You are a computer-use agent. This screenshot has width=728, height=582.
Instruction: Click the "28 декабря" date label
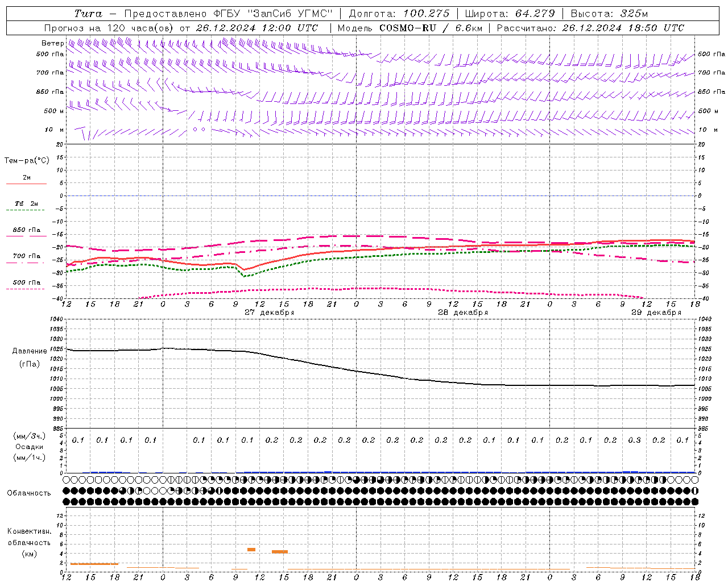click(463, 313)
